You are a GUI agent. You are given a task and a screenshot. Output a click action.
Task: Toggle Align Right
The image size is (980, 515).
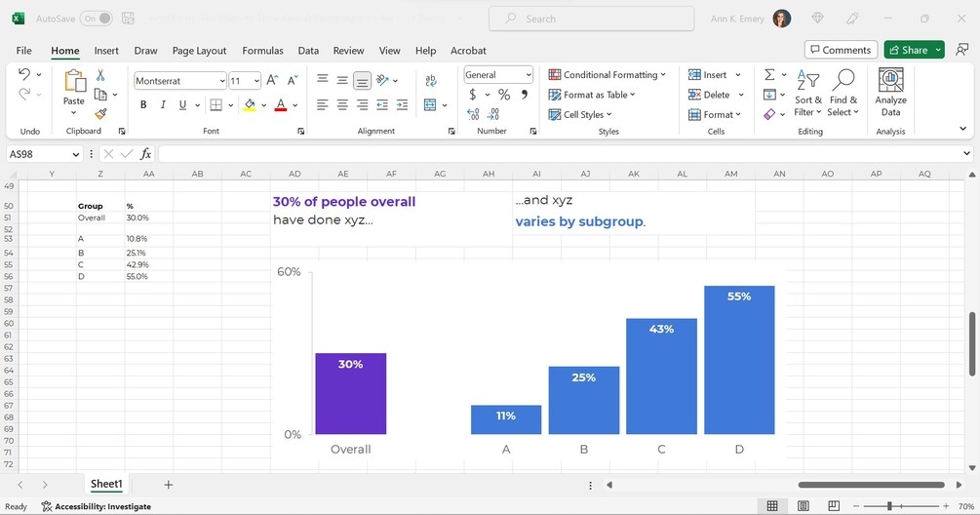(363, 105)
